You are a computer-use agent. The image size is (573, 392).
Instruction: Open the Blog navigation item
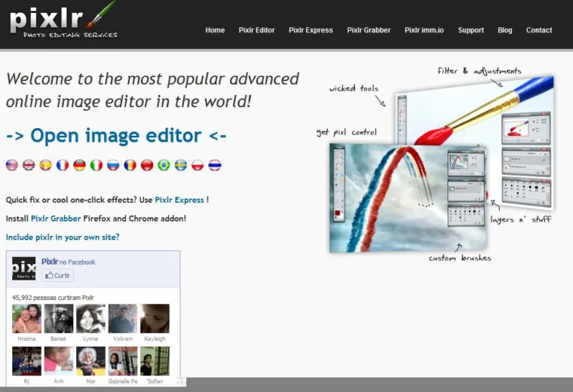pyautogui.click(x=504, y=30)
